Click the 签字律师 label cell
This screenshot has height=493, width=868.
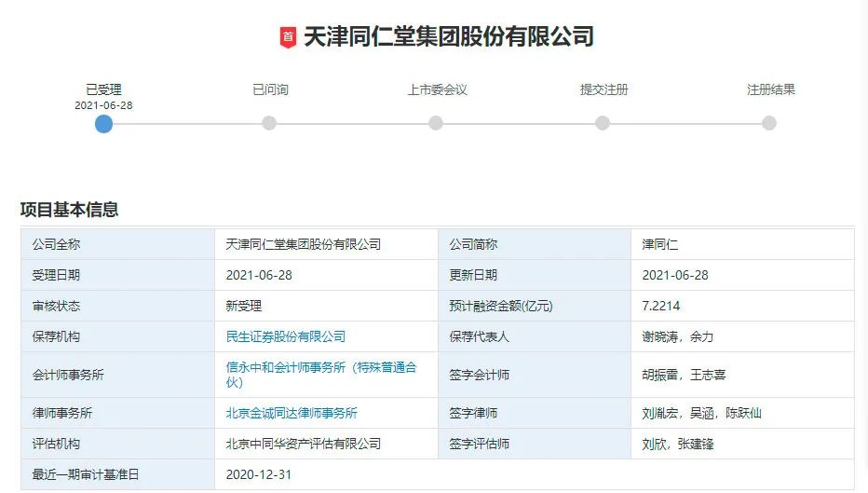tap(535, 413)
